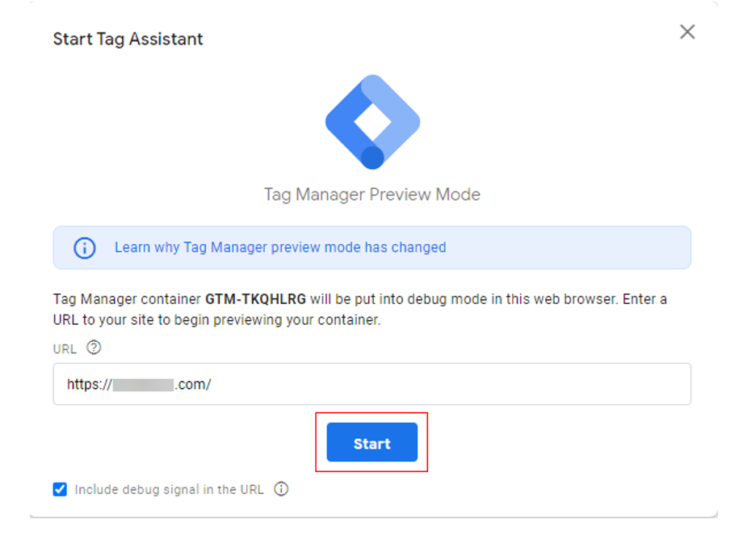Viewport: 756px width, 540px height.
Task: Click the container ID GTM-TKQHLRG text
Action: (x=255, y=299)
